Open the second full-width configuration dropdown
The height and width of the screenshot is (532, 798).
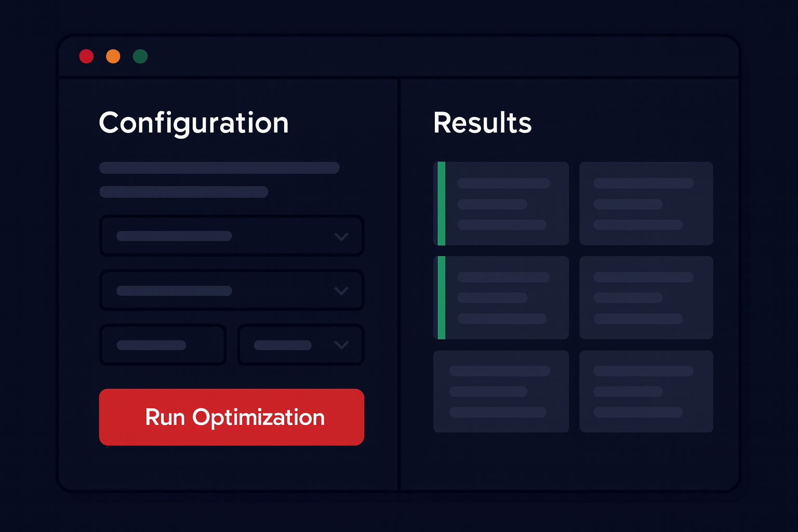tap(231, 290)
